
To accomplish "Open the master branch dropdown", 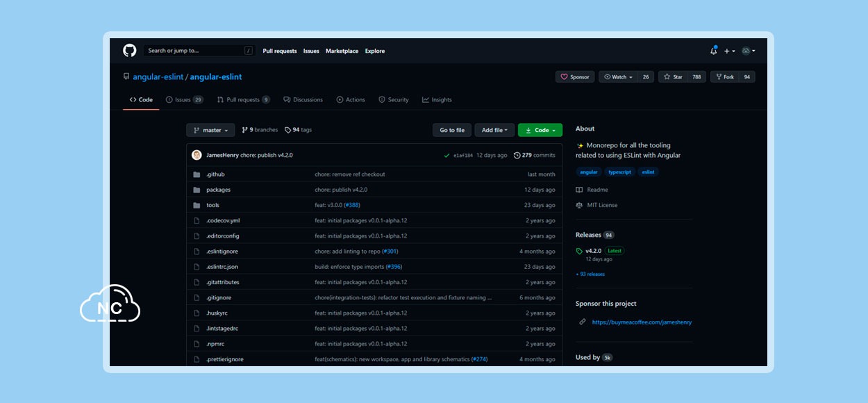I will (x=210, y=130).
